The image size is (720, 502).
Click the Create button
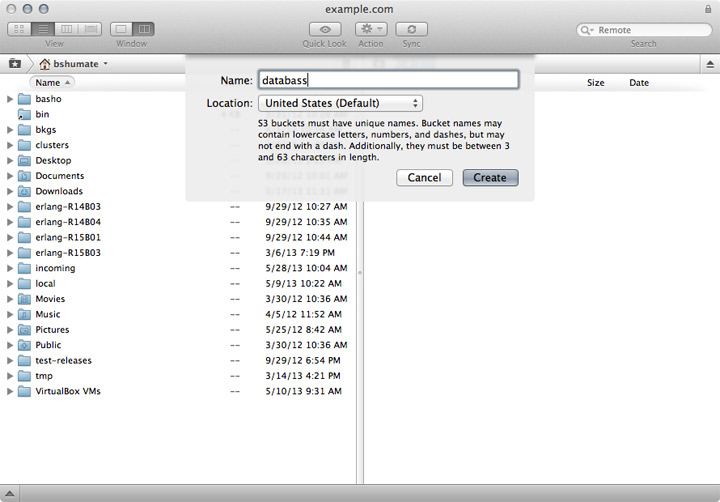[x=490, y=178]
